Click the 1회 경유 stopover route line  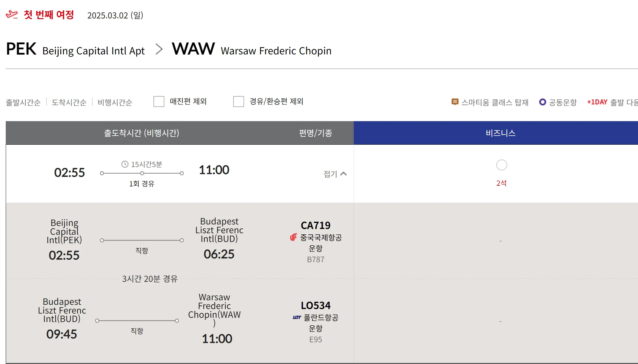click(142, 173)
